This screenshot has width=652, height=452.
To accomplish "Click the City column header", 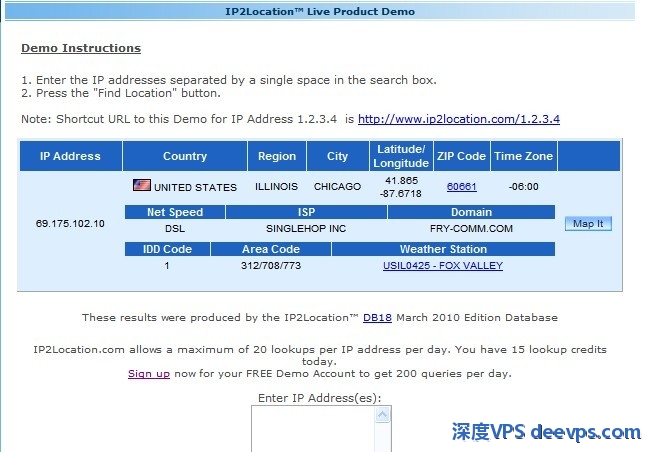I will [337, 156].
